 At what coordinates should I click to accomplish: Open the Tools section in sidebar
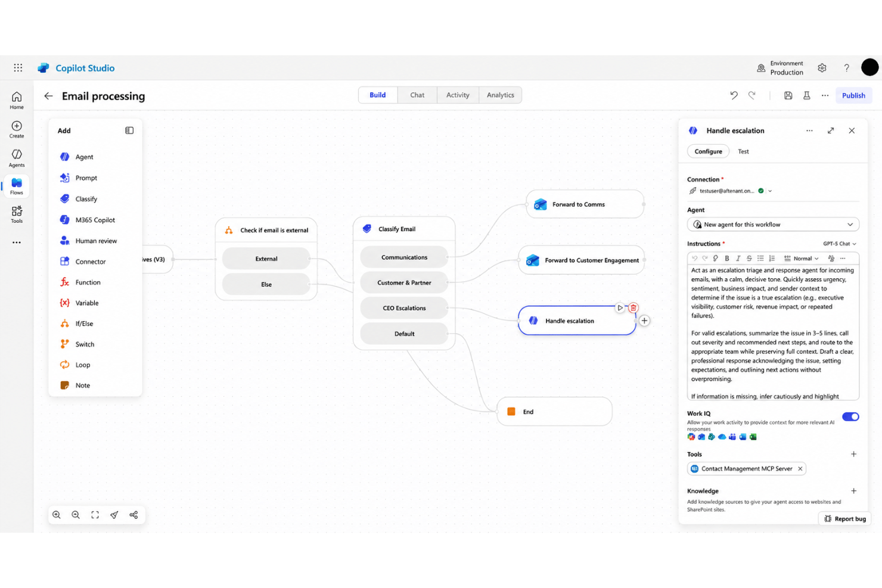17,214
